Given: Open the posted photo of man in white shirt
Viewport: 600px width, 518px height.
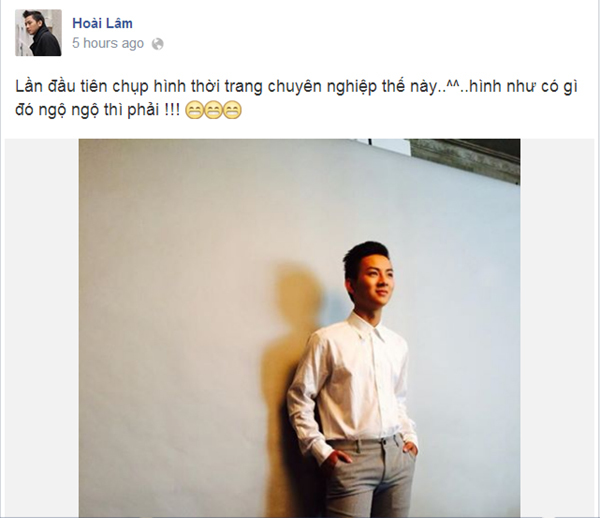Looking at the screenshot, I should pos(299,328).
